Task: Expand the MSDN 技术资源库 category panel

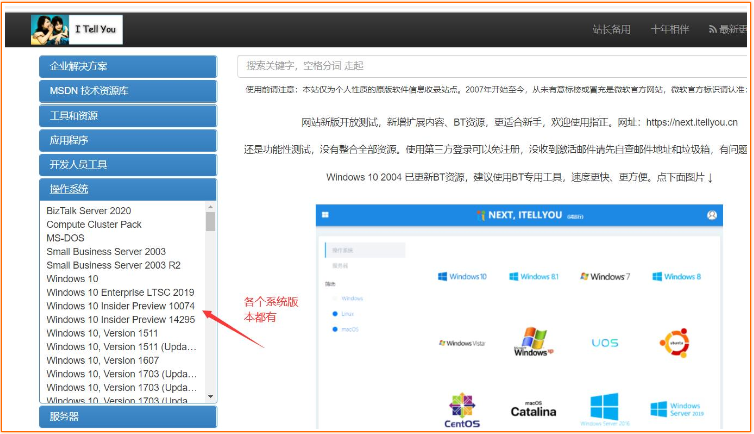Action: [127, 91]
